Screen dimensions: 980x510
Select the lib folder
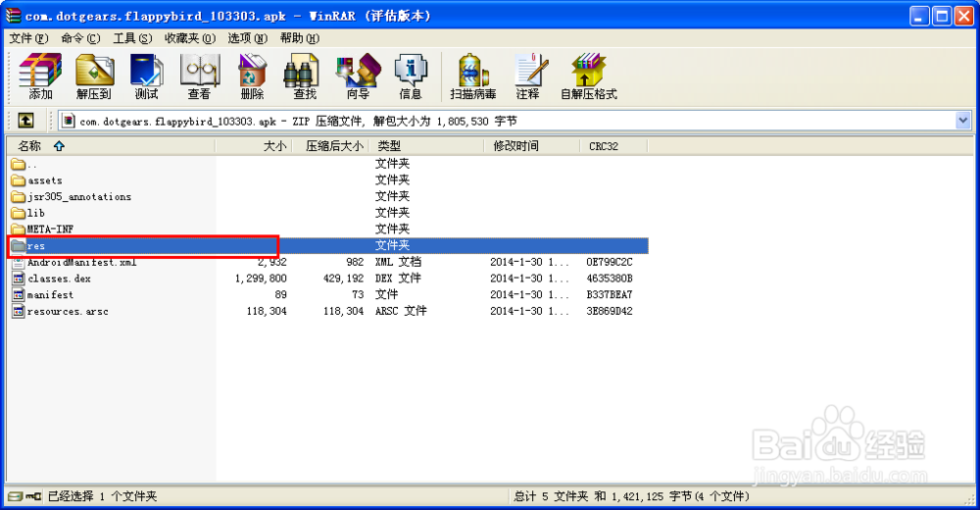click(28, 214)
